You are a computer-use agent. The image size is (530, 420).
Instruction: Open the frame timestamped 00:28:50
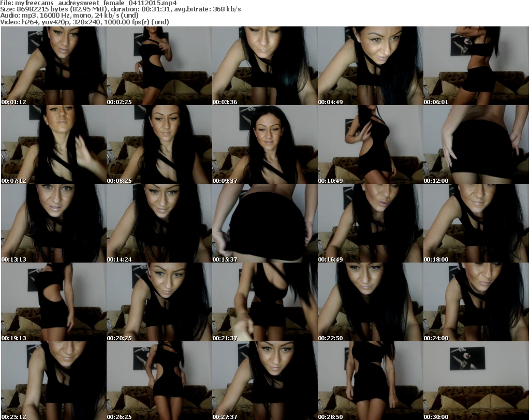tap(370, 381)
